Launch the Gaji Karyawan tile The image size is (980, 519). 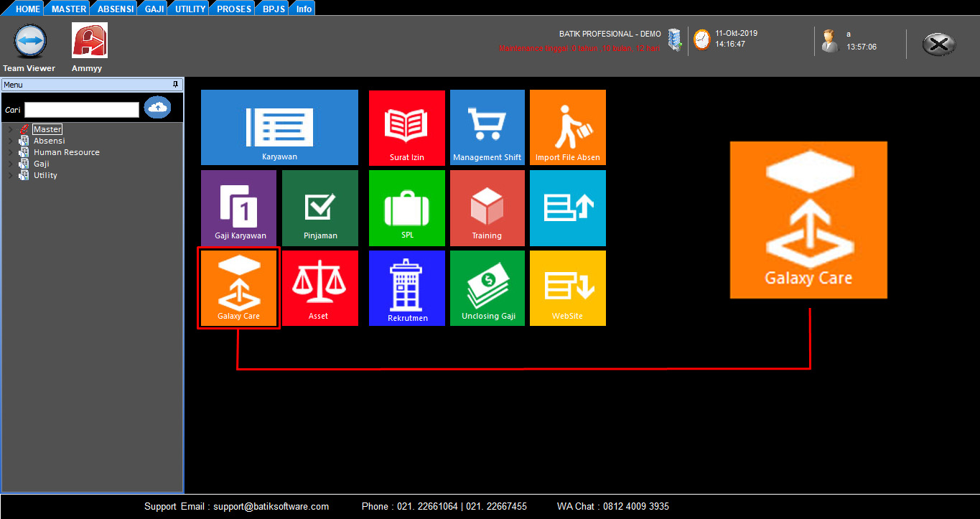tap(238, 207)
